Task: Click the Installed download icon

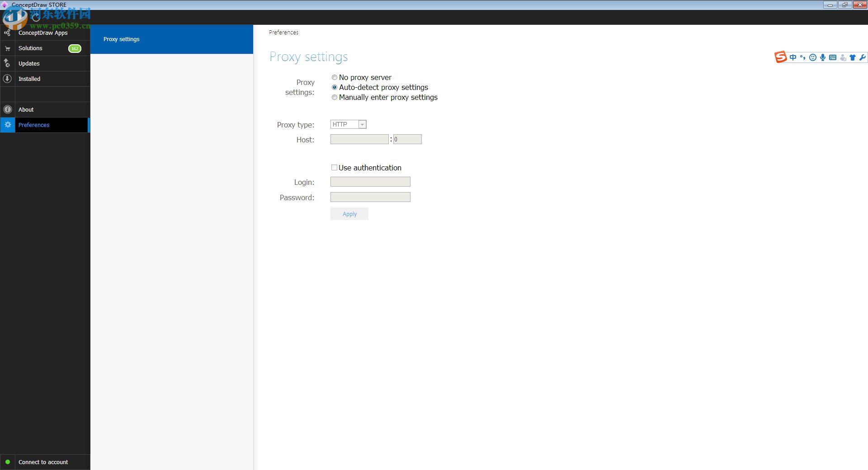Action: pyautogui.click(x=7, y=79)
